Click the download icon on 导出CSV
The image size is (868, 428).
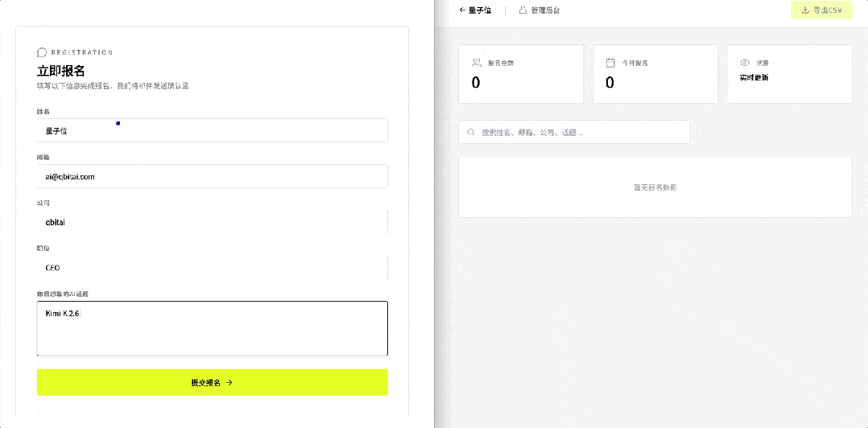point(805,10)
